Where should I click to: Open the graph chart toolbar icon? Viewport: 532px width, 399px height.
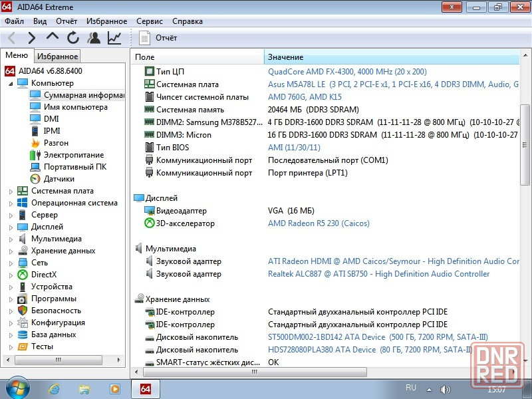(x=114, y=38)
